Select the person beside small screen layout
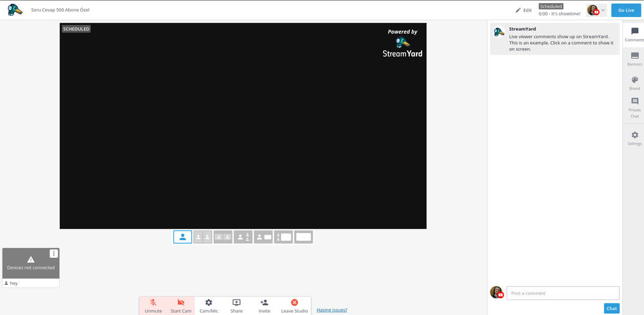Screen dimensions: 644x315 [263, 237]
